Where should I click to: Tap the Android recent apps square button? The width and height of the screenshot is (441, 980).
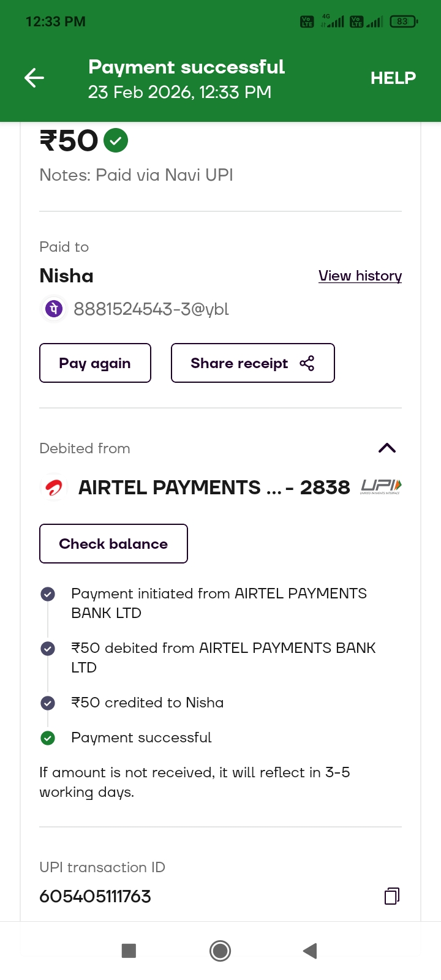(x=129, y=951)
